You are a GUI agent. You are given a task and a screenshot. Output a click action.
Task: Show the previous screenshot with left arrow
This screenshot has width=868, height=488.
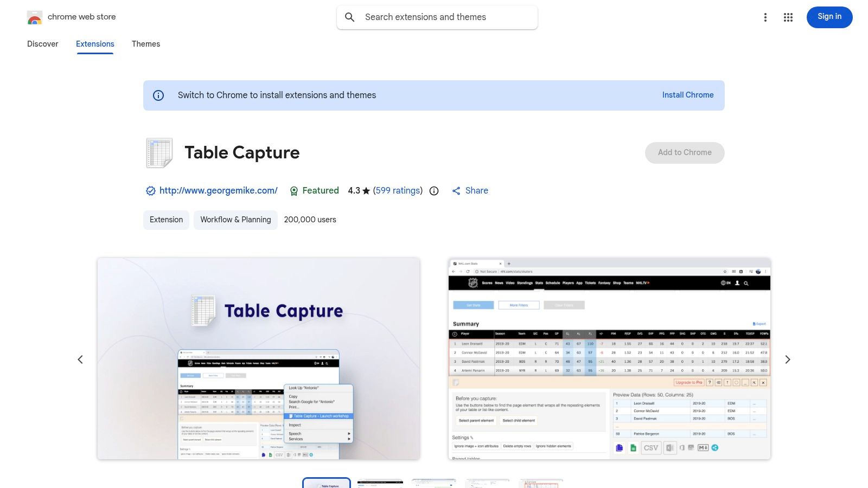click(80, 359)
